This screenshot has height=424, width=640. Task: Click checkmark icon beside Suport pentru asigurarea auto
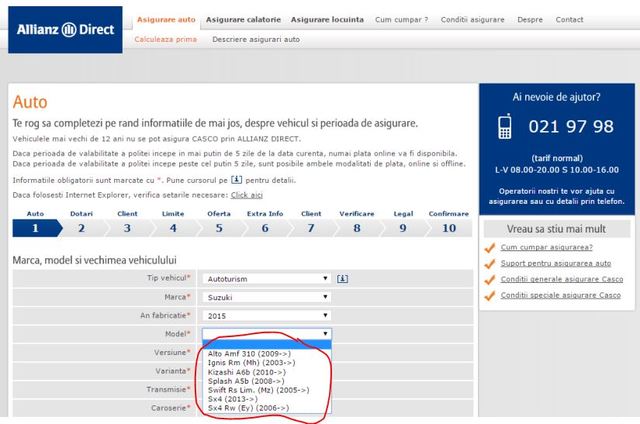click(x=489, y=264)
